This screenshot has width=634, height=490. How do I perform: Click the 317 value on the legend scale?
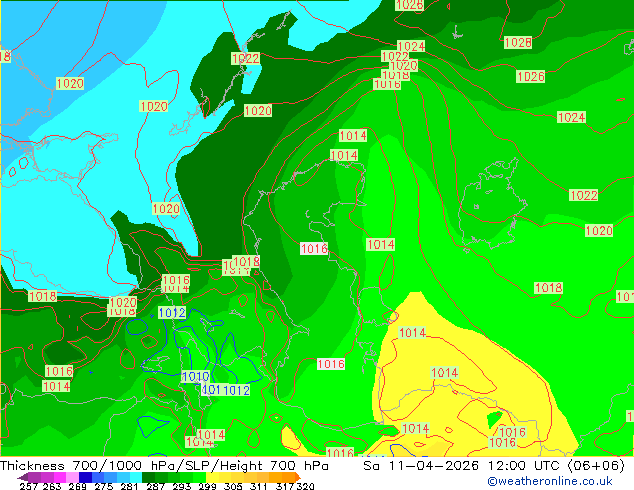pos(285,486)
